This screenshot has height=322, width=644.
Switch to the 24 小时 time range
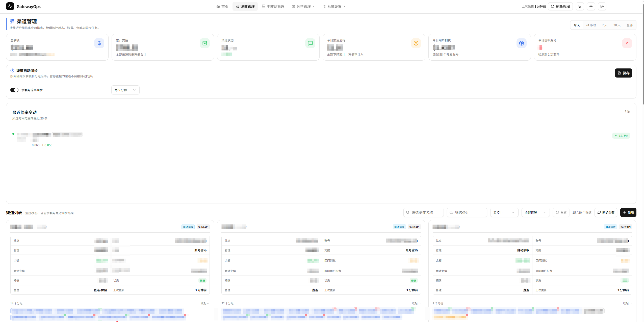[591, 25]
